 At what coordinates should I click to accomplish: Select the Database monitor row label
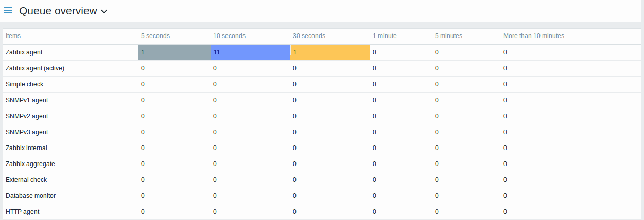coord(30,196)
